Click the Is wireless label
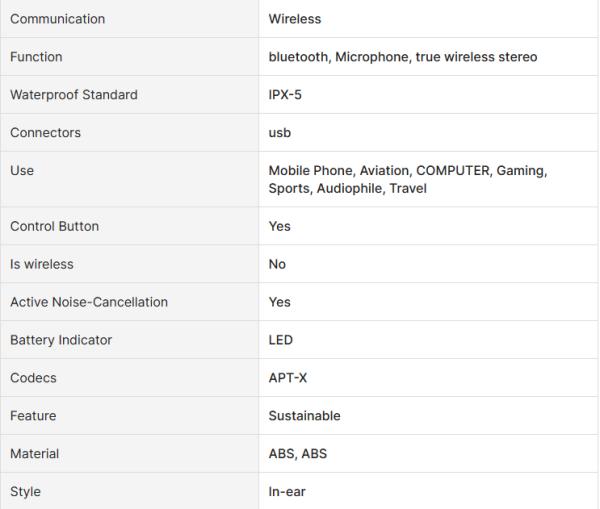The image size is (600, 509). (42, 264)
